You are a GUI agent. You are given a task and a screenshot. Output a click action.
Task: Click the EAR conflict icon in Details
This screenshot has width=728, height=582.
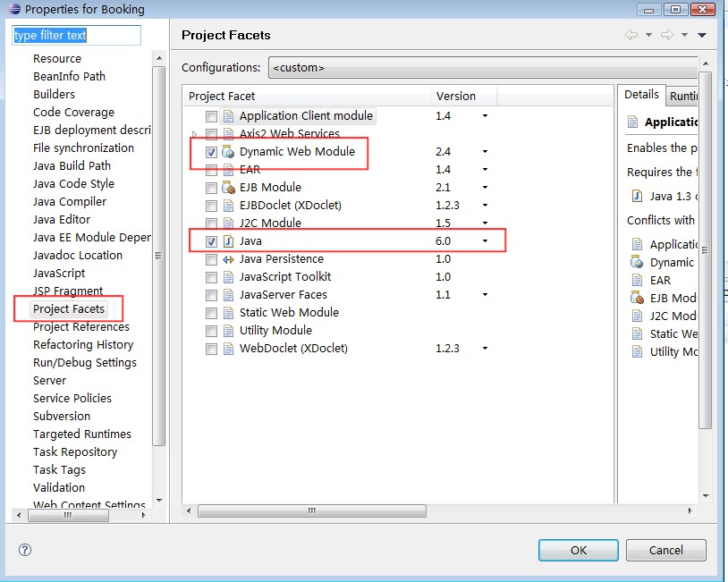click(637, 281)
